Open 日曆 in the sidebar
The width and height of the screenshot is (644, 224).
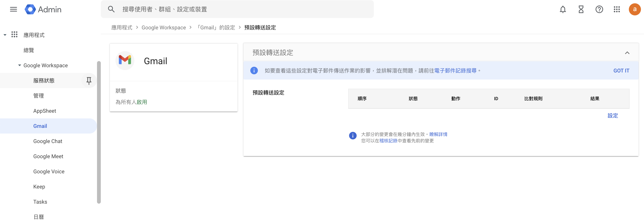[39, 217]
